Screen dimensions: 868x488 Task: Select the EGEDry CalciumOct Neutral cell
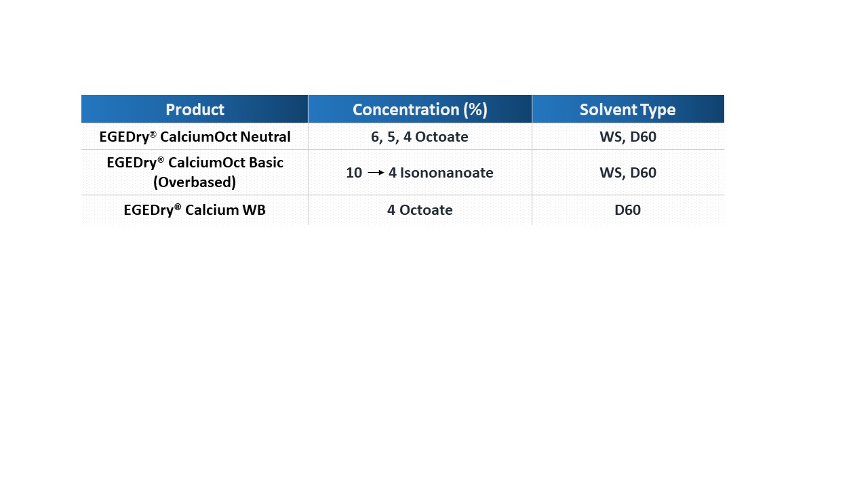coord(195,136)
